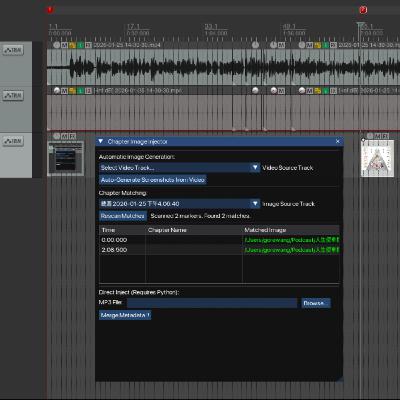Click the Merge Metadata button
This screenshot has height=400, width=400.
(125, 315)
